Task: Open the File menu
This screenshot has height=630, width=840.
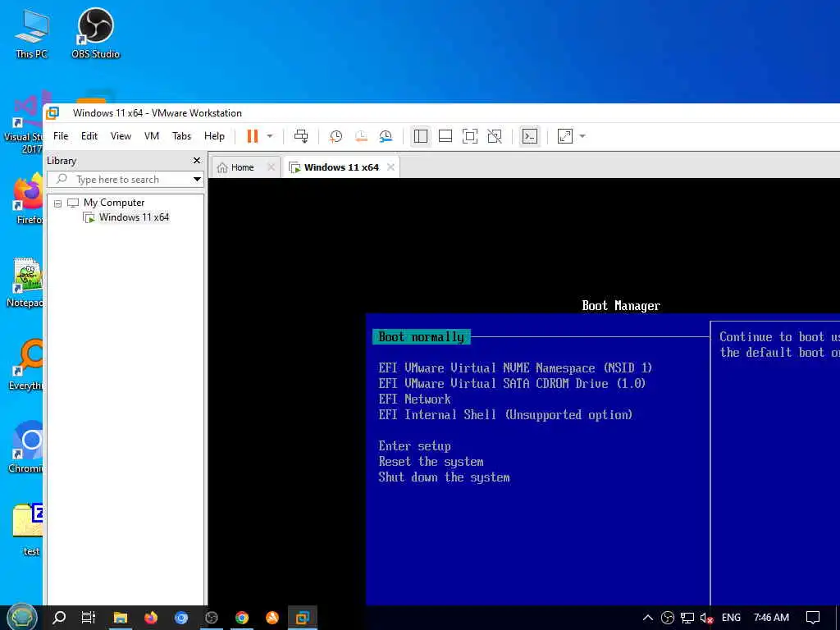Action: (x=61, y=136)
